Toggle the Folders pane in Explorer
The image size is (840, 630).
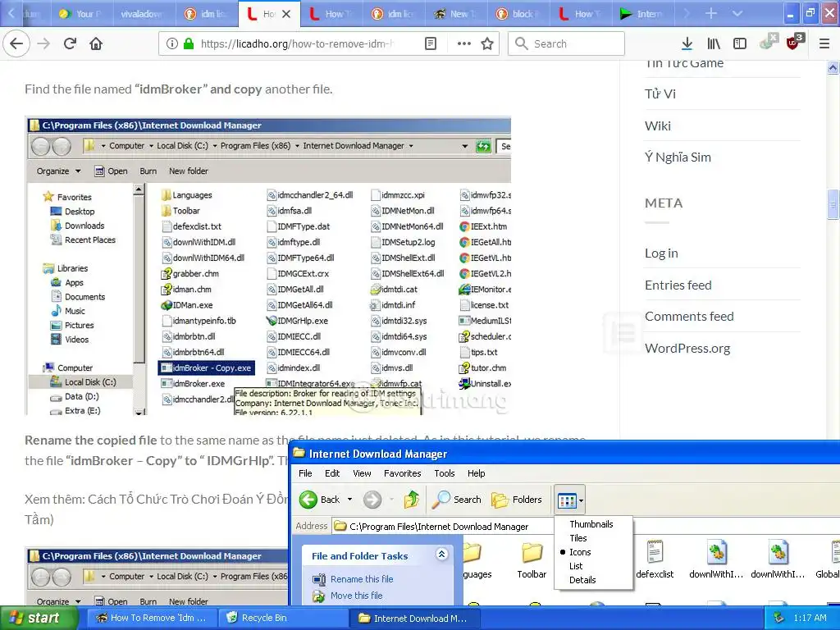click(x=517, y=500)
